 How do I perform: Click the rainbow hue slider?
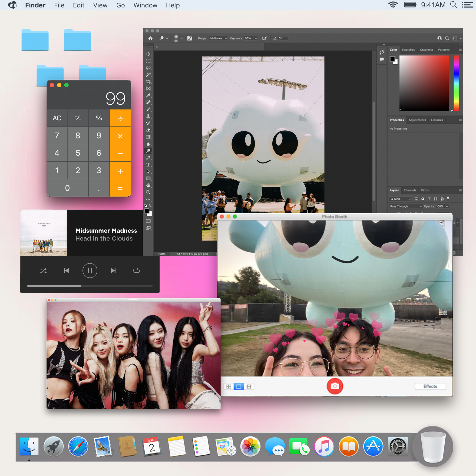point(456,83)
